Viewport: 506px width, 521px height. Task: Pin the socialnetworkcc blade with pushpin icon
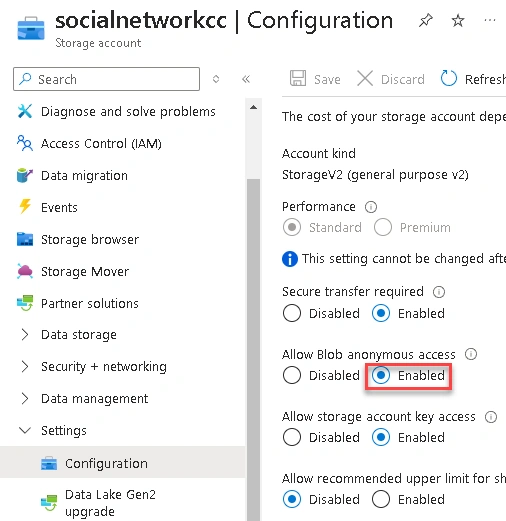[x=426, y=21]
